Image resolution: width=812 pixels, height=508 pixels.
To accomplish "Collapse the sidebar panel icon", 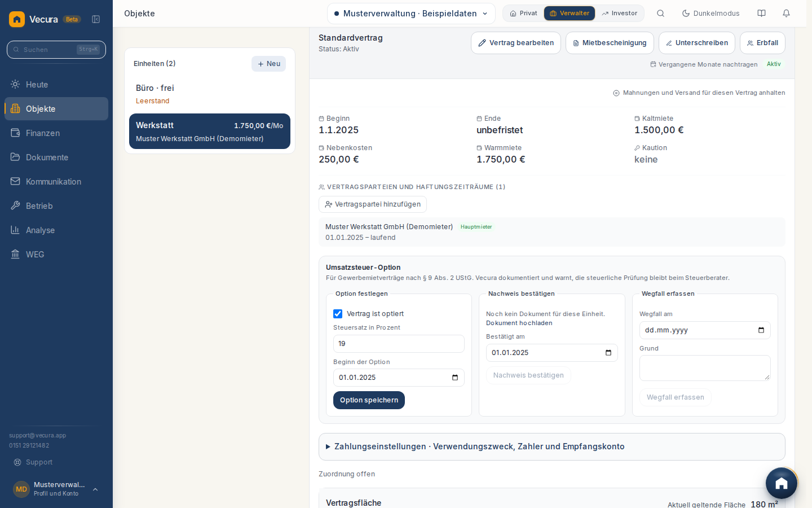I will (96, 19).
